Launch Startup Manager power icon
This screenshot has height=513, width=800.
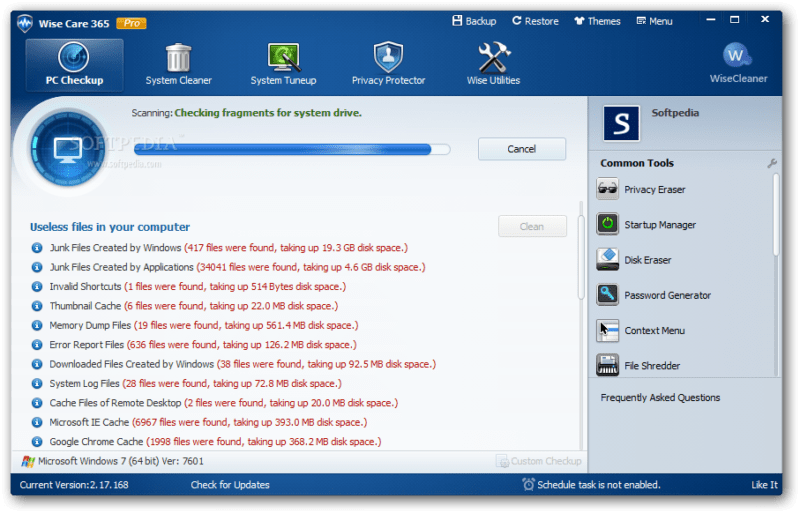pyautogui.click(x=607, y=224)
